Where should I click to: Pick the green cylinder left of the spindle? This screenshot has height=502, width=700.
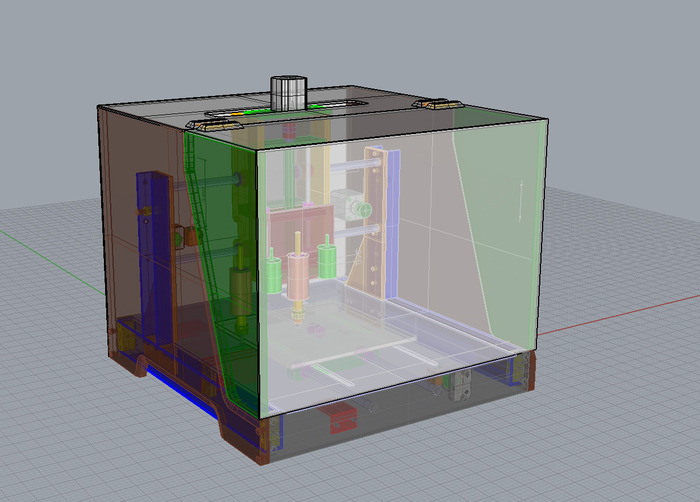(274, 276)
